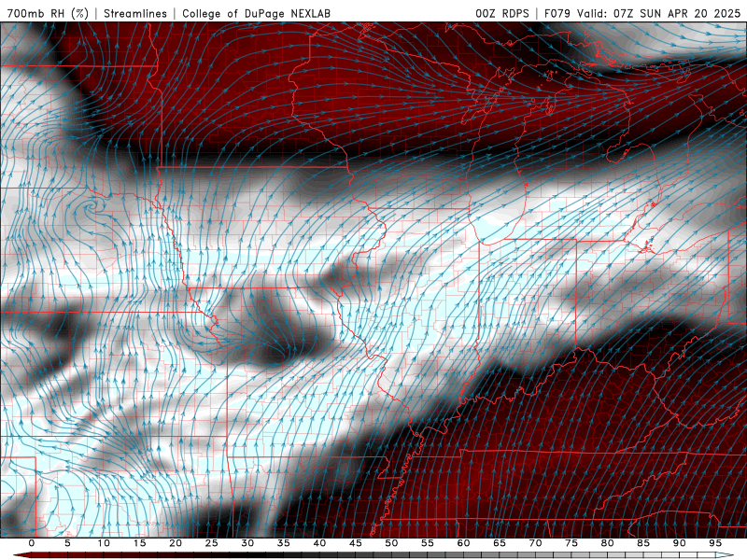Click the '20' label on the color scale
The width and height of the screenshot is (747, 560).
(176, 543)
